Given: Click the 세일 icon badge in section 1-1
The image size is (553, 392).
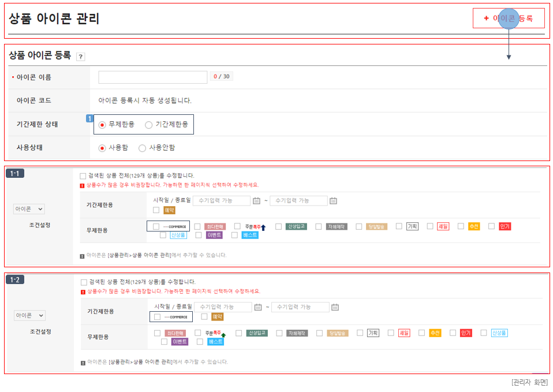Looking at the screenshot, I should 443,226.
